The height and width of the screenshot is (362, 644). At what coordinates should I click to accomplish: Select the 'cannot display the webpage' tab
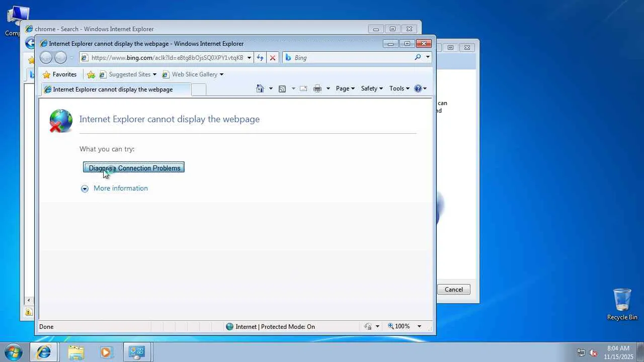click(116, 89)
